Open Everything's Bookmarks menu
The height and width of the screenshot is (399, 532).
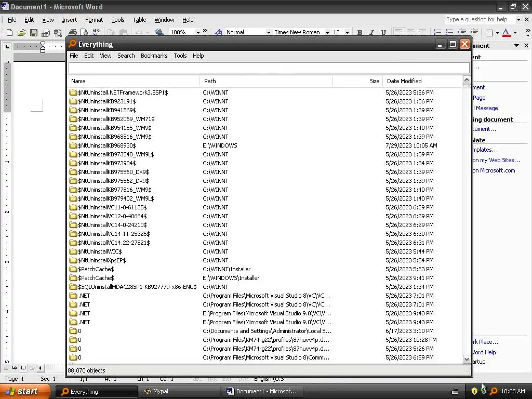click(x=154, y=56)
